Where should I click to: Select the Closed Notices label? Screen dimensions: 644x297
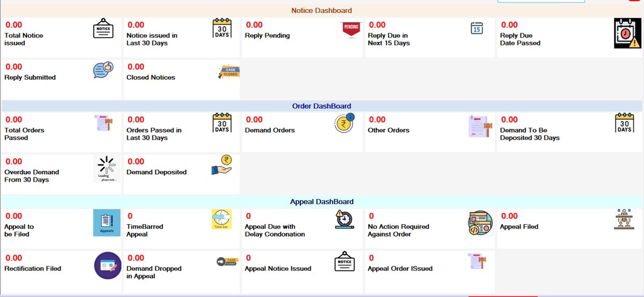[151, 77]
